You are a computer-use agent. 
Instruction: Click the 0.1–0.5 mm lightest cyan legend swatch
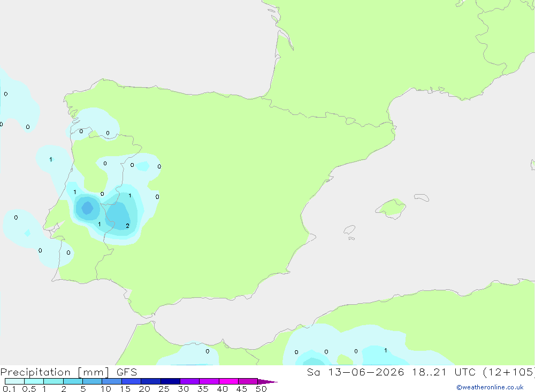click(x=14, y=381)
